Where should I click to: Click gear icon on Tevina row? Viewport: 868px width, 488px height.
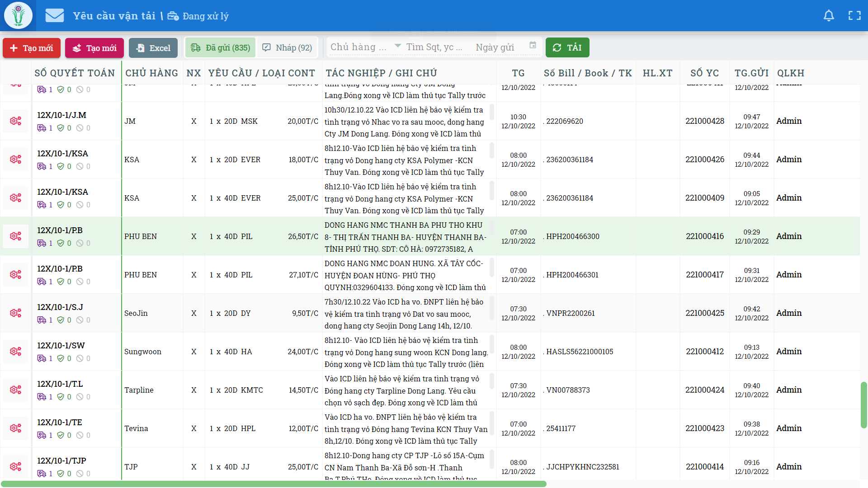click(x=16, y=428)
